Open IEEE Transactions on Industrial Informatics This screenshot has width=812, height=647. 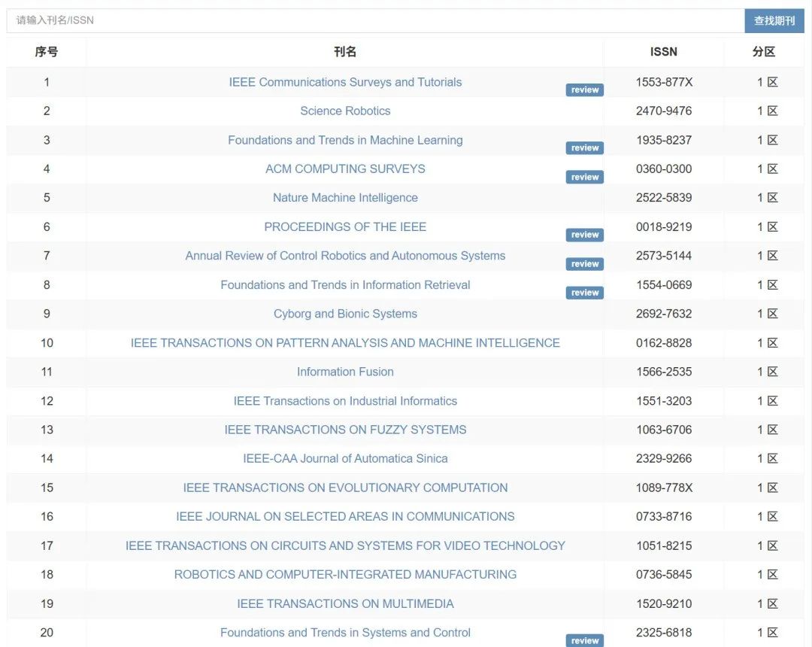345,401
